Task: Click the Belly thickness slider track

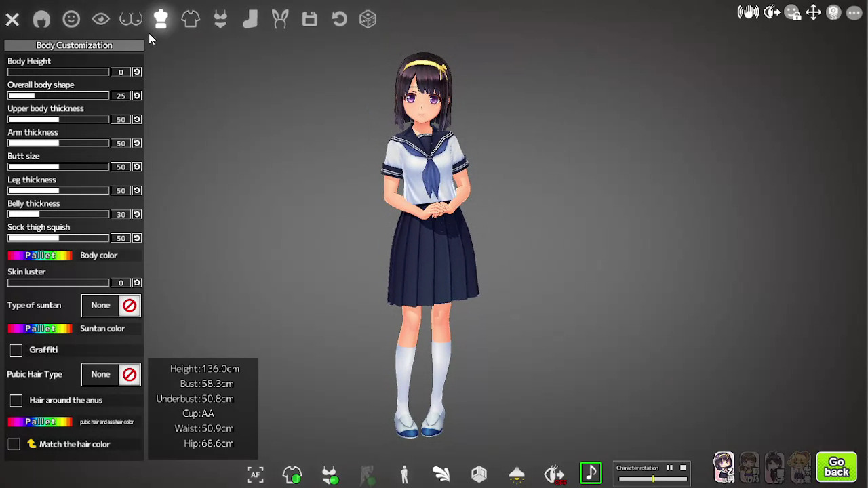Action: pos(58,214)
